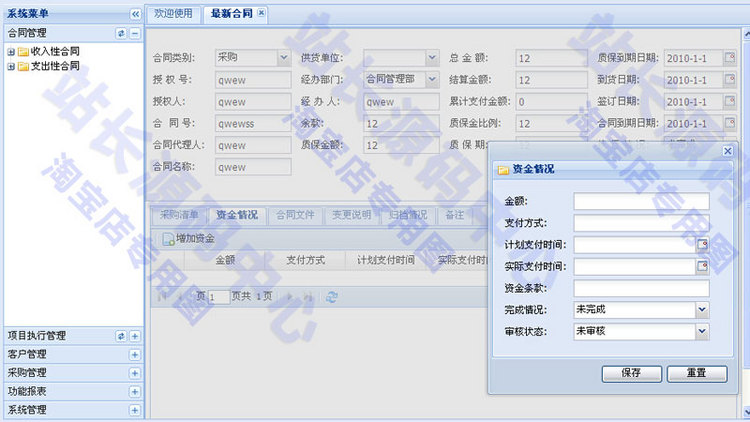Open the 经办部门 dropdown
This screenshot has height=422, width=750.
[432, 79]
